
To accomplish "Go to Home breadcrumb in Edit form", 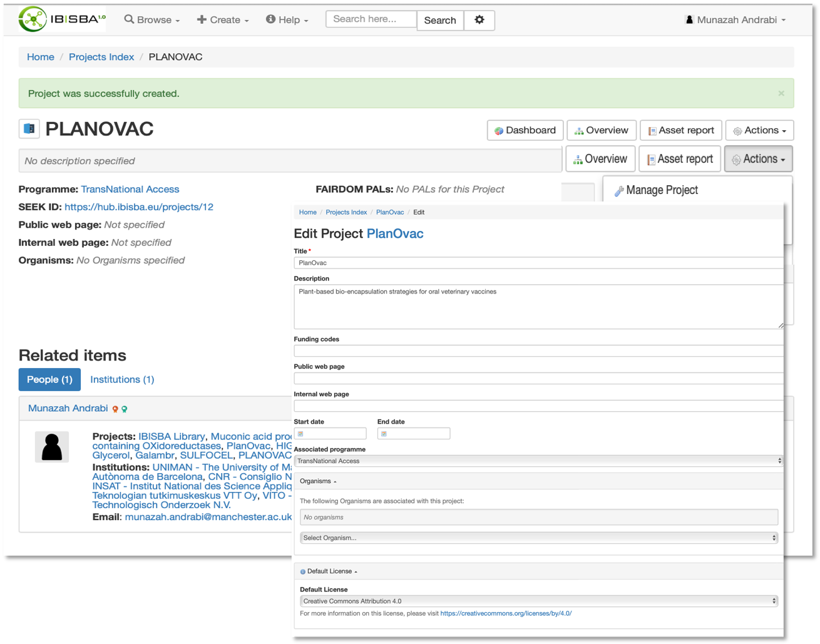I will point(307,212).
